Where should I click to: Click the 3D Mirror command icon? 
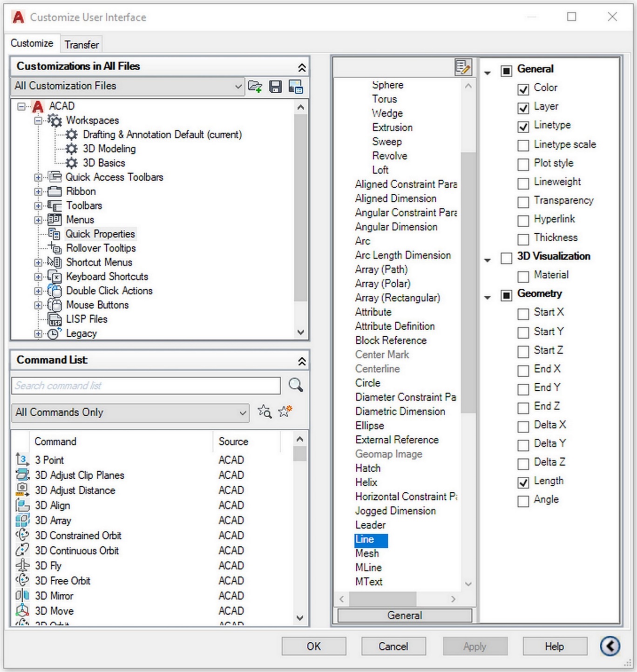tap(22, 596)
